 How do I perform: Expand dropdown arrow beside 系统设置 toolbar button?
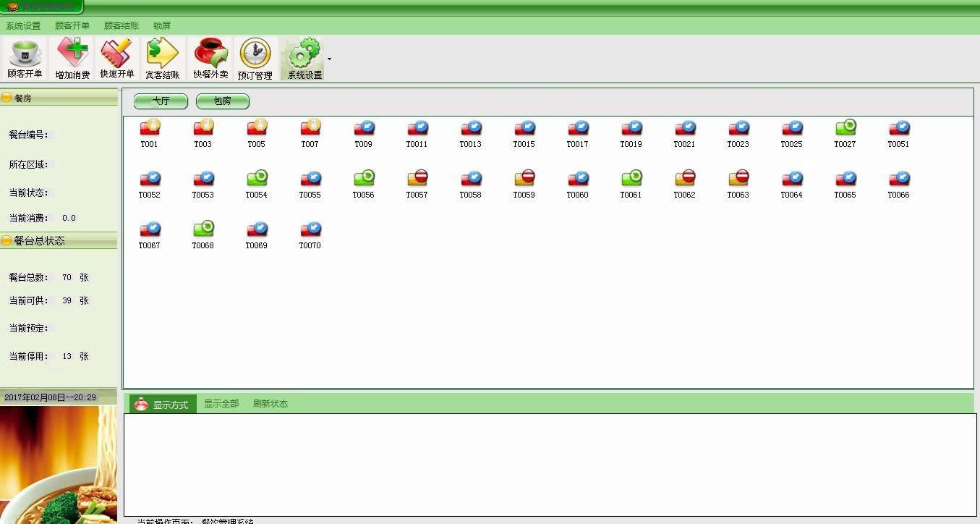330,59
